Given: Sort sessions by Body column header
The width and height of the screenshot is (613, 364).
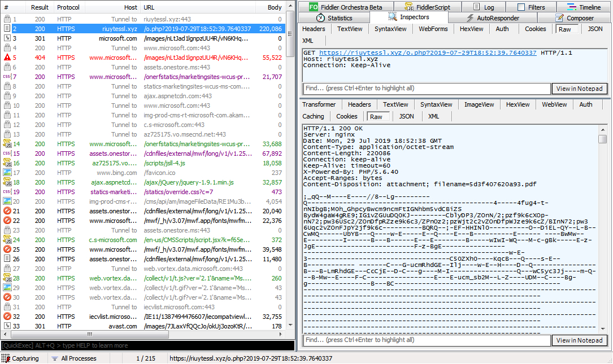Looking at the screenshot, I should pos(270,7).
